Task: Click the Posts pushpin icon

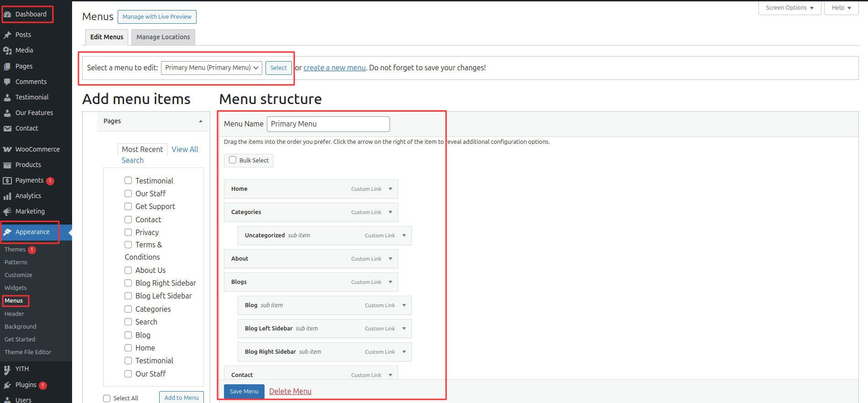Action: point(7,35)
